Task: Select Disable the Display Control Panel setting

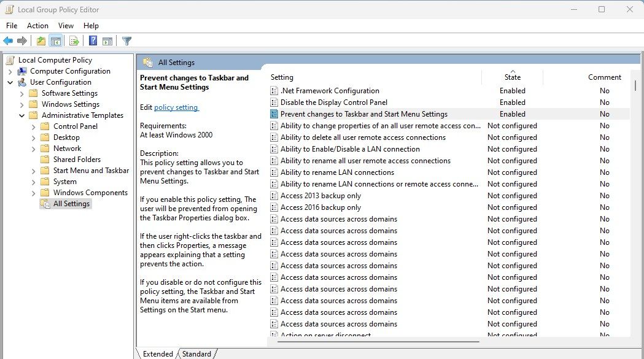Action: [x=333, y=102]
